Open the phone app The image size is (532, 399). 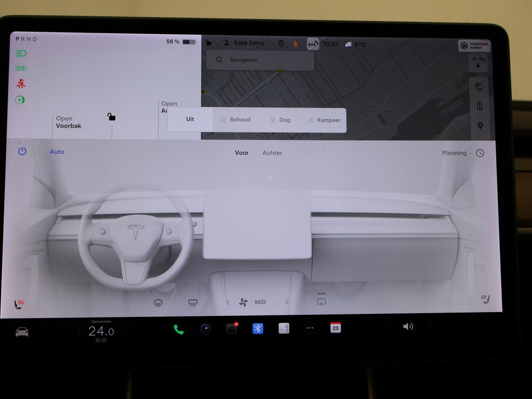click(179, 329)
